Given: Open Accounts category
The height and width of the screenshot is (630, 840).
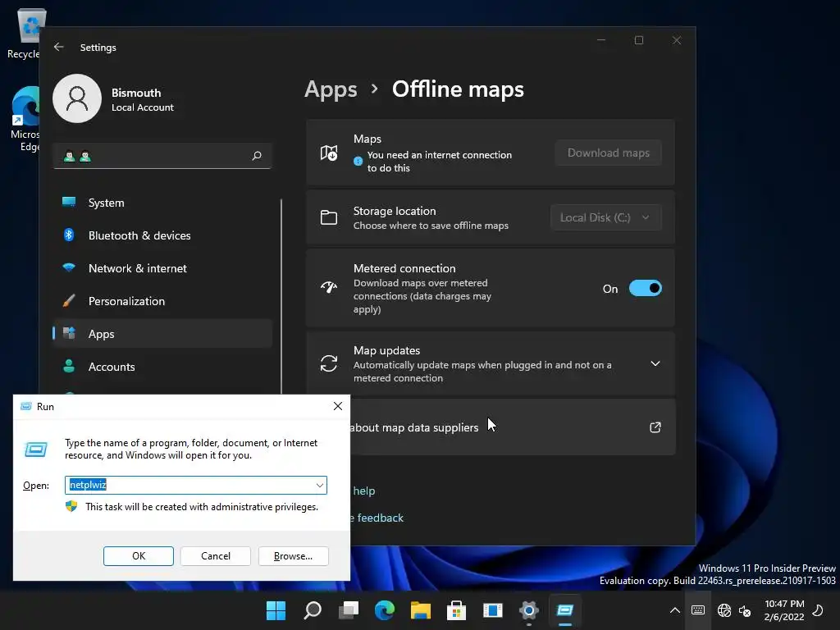Looking at the screenshot, I should [162, 367].
